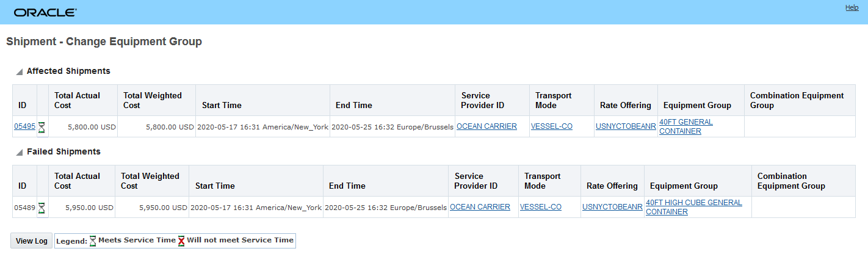Open OCEAN CARRIER link in Failed Shipments
Screen dimensions: 868x265
[480, 207]
